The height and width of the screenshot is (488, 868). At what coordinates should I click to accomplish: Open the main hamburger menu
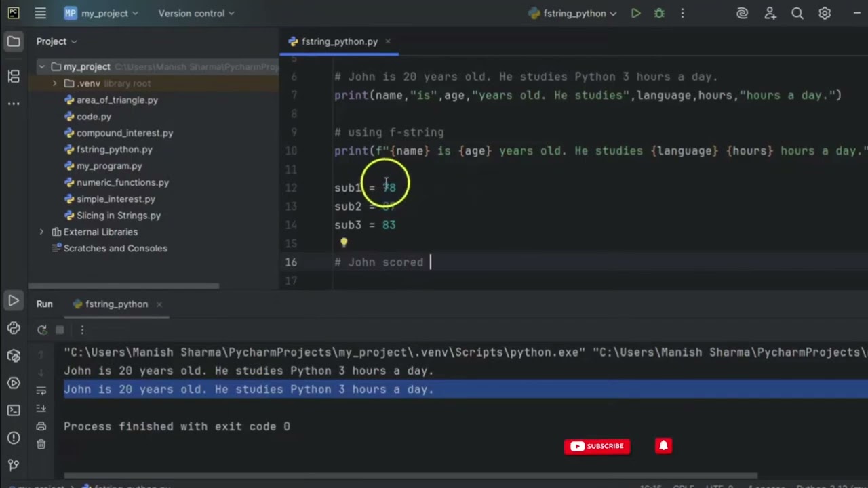click(x=40, y=13)
